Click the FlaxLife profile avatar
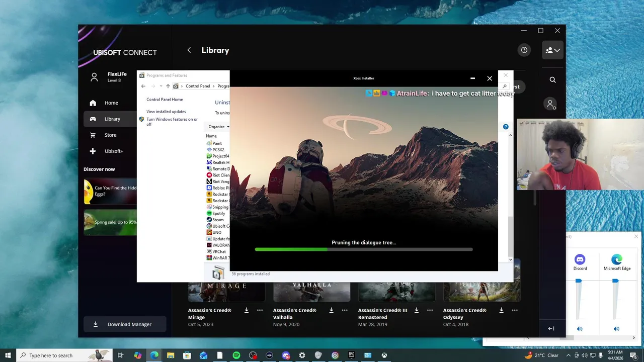 94,77
